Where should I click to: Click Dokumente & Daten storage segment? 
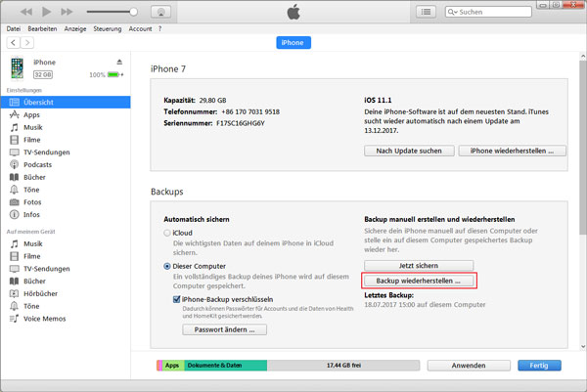225,366
